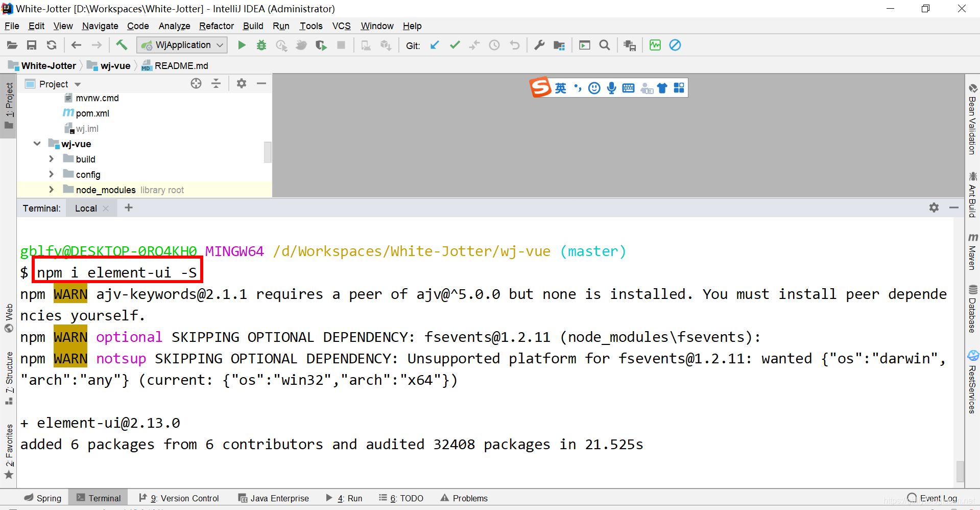This screenshot has height=510, width=980.
Task: Toggle the Web side tab
Action: pyautogui.click(x=9, y=318)
